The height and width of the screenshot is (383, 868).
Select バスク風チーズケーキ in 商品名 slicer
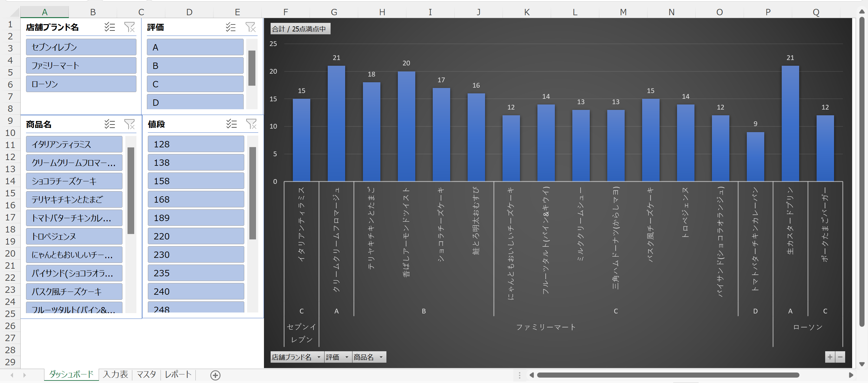(74, 292)
